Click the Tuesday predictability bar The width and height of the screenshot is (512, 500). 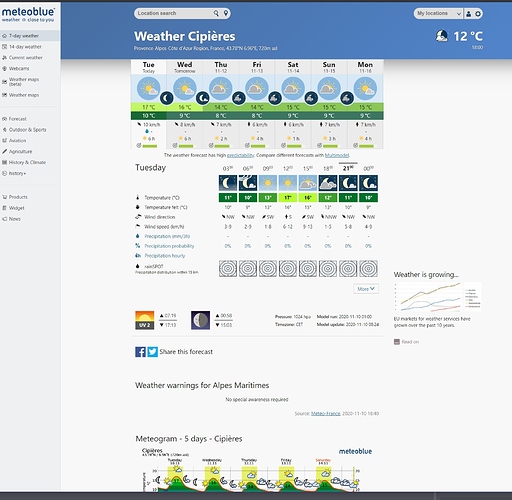150,146
